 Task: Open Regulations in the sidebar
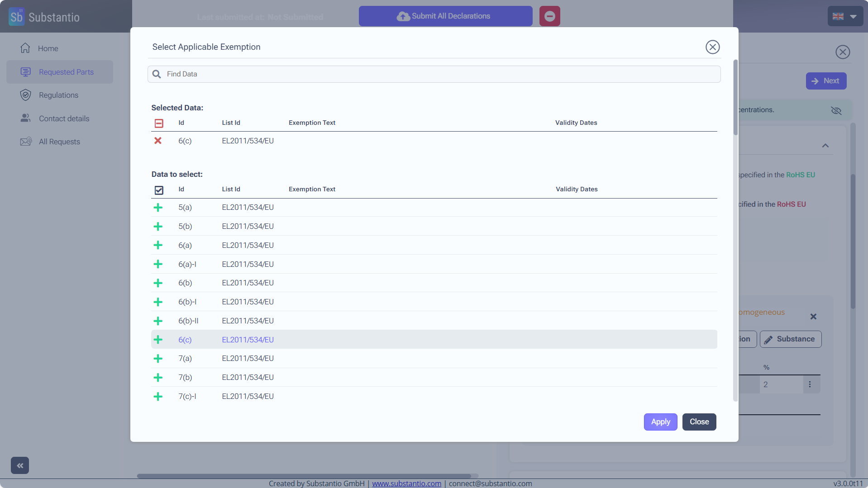coord(58,95)
